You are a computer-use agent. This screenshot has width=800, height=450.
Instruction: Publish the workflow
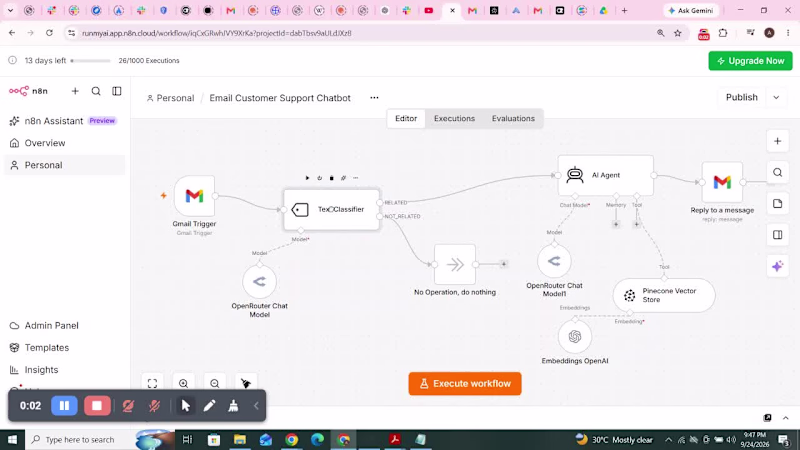[x=741, y=97]
